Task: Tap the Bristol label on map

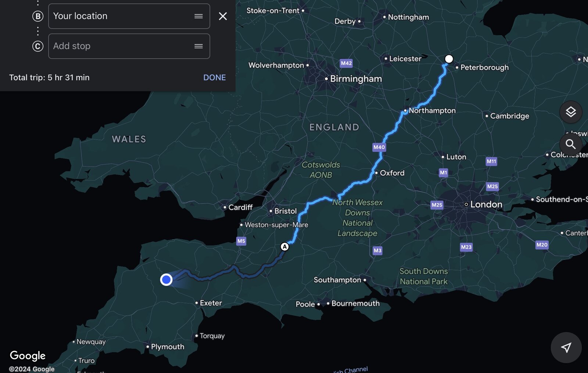Action: [x=285, y=211]
